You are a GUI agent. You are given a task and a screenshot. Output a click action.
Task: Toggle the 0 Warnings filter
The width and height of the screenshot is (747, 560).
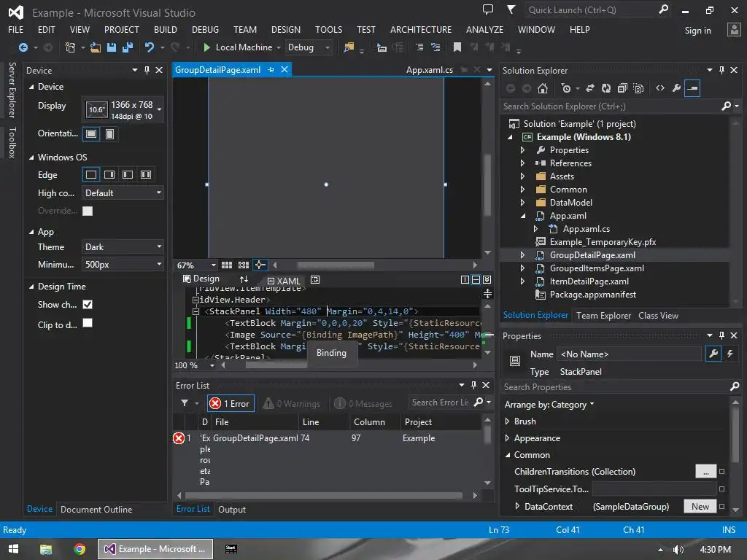coord(292,403)
